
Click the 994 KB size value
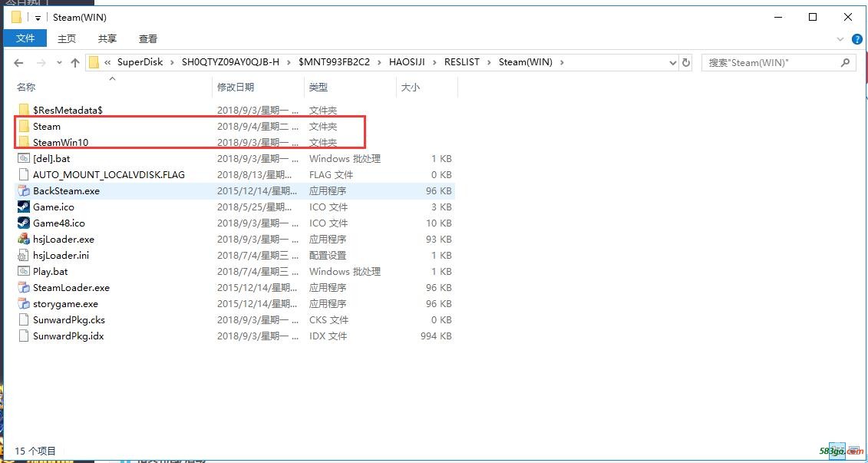click(436, 336)
